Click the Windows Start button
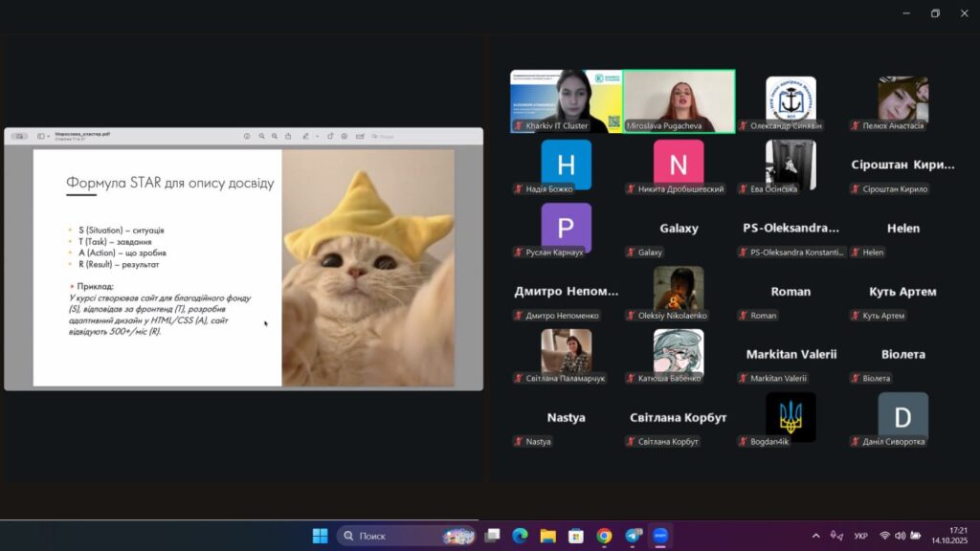The width and height of the screenshot is (980, 551). [320, 536]
